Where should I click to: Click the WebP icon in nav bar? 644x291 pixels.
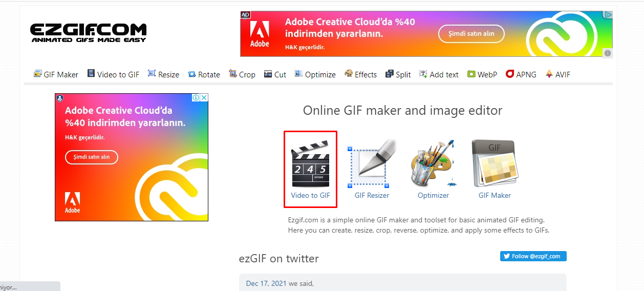[x=471, y=74]
